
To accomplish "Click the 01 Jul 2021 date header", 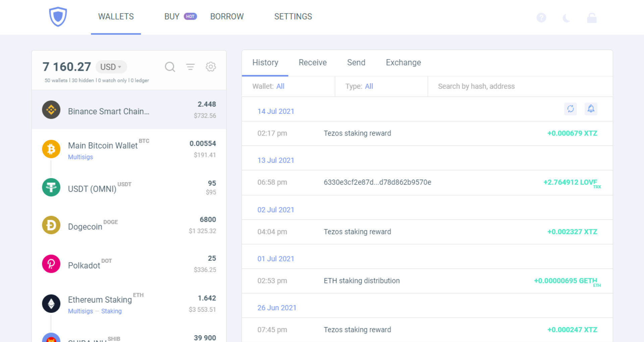I will point(276,259).
